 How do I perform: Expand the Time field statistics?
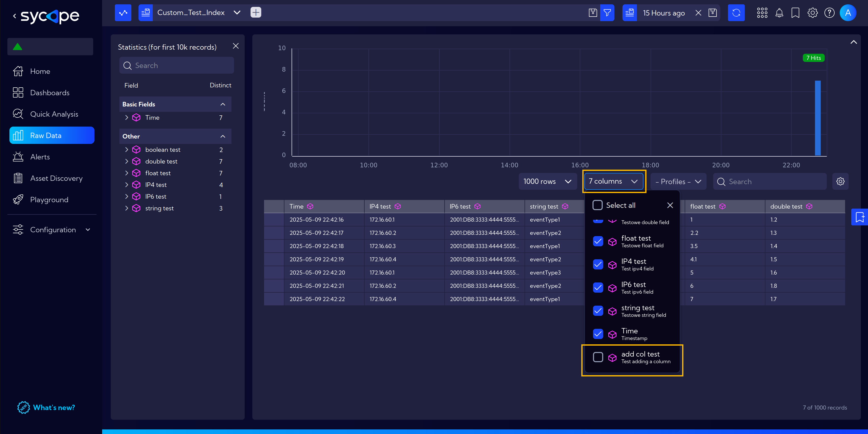[x=126, y=118]
